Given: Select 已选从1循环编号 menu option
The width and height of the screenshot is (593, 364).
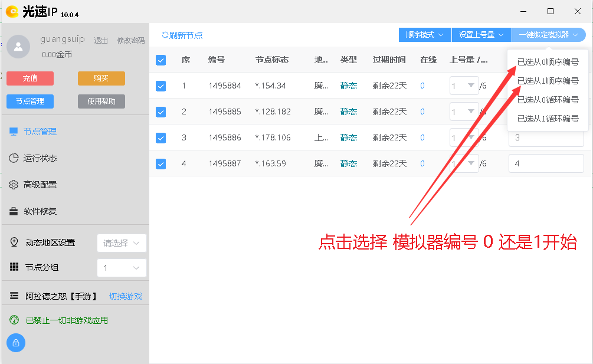Looking at the screenshot, I should [x=548, y=119].
